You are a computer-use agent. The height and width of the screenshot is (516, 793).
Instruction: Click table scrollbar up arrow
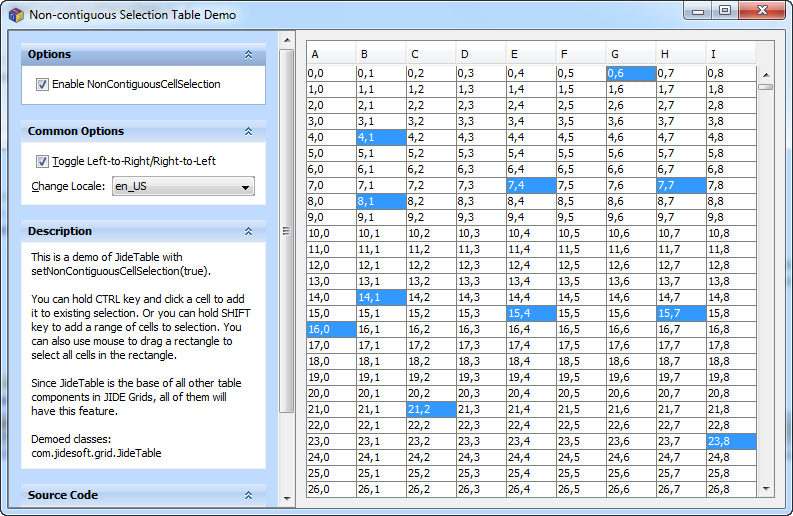(766, 75)
